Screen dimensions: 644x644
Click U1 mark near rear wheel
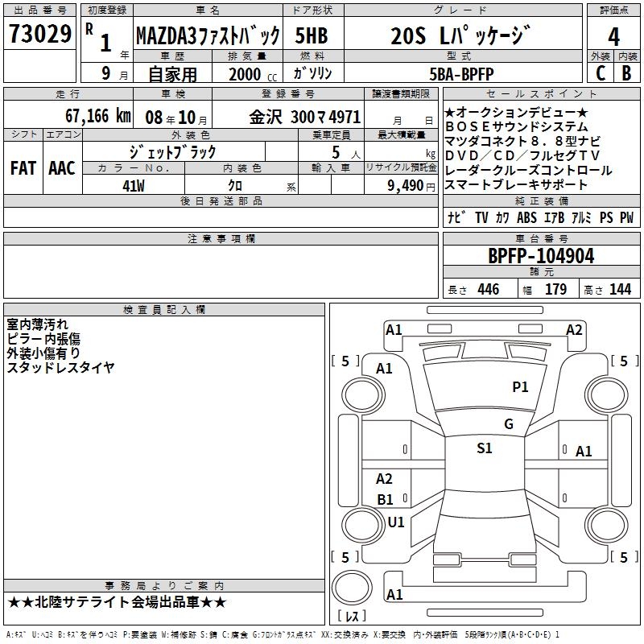tap(396, 522)
